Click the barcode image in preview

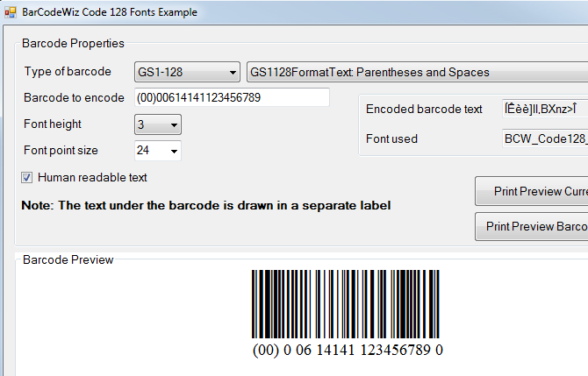coord(346,304)
